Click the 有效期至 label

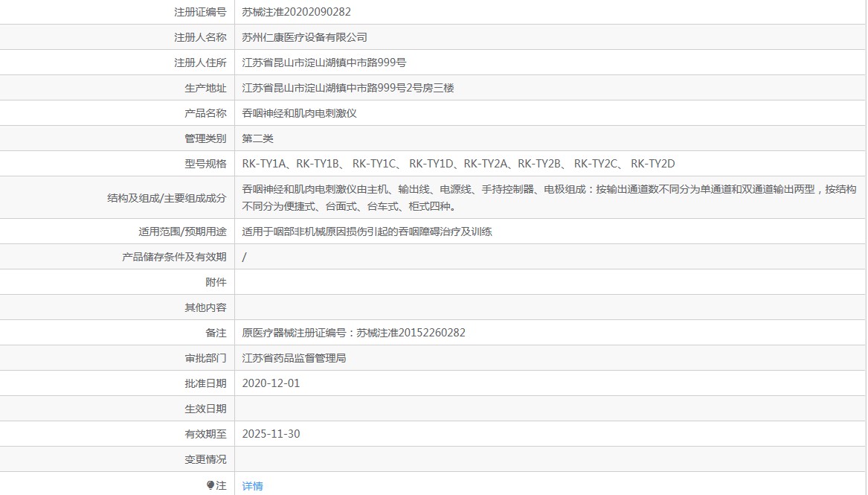205,434
